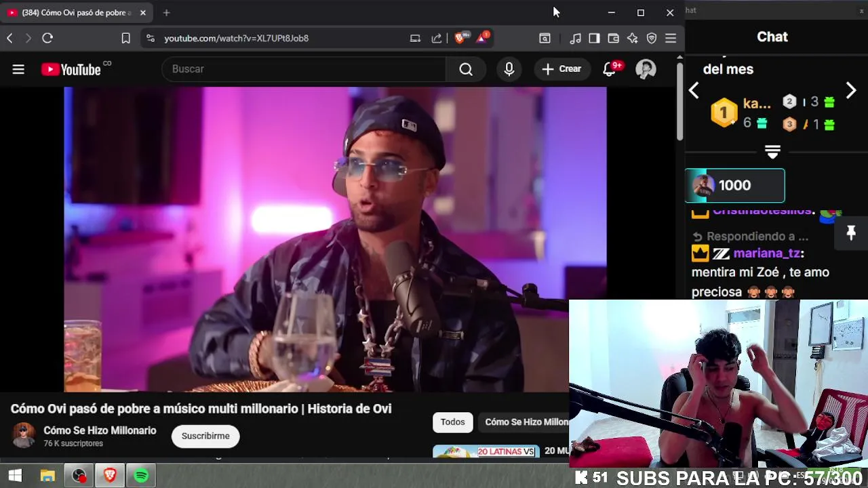The height and width of the screenshot is (488, 868).
Task: Open mariana_tz username in chat
Action: pos(766,253)
